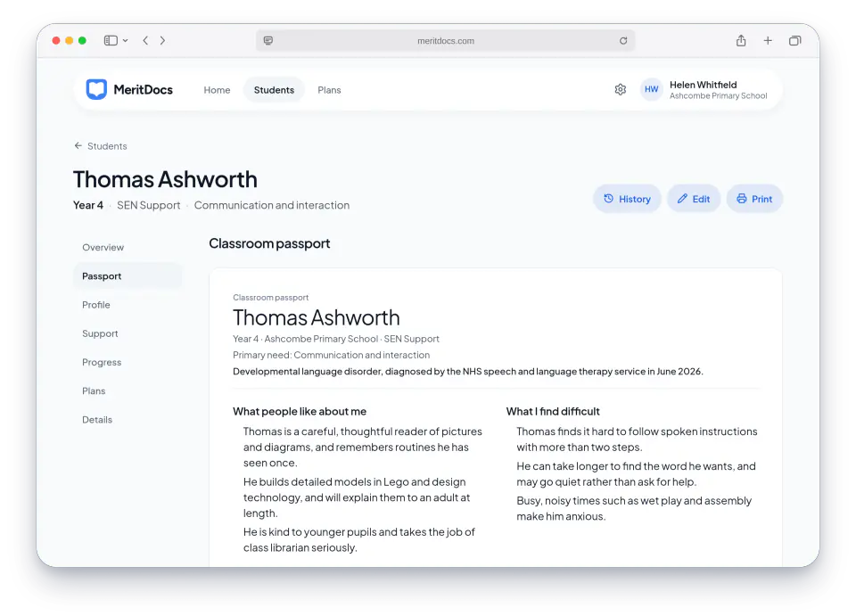Toggle the browser sidebar icon
Image resolution: width=856 pixels, height=616 pixels.
[x=111, y=40]
